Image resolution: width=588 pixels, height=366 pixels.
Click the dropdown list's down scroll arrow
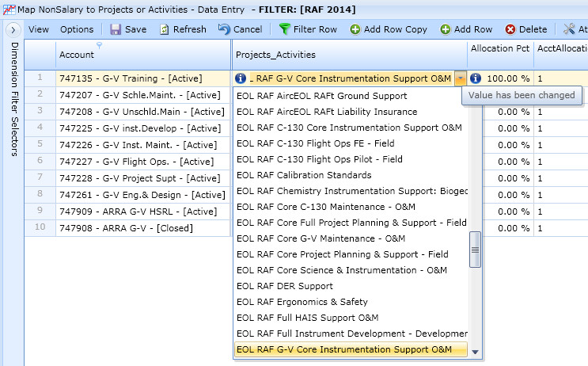pos(475,352)
